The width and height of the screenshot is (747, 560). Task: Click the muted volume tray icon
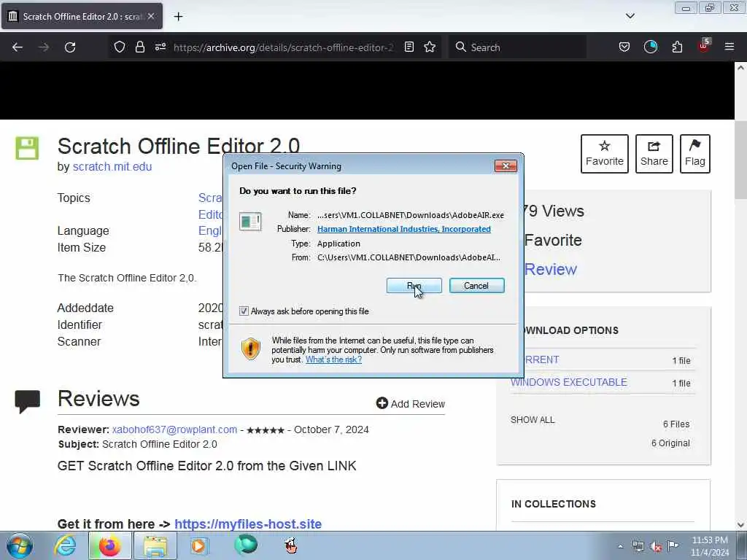656,546
